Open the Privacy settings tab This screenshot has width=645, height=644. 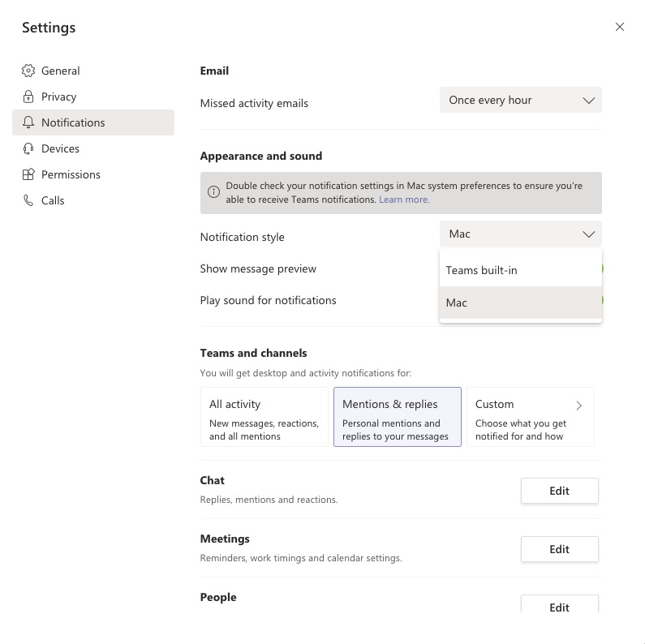(93, 97)
